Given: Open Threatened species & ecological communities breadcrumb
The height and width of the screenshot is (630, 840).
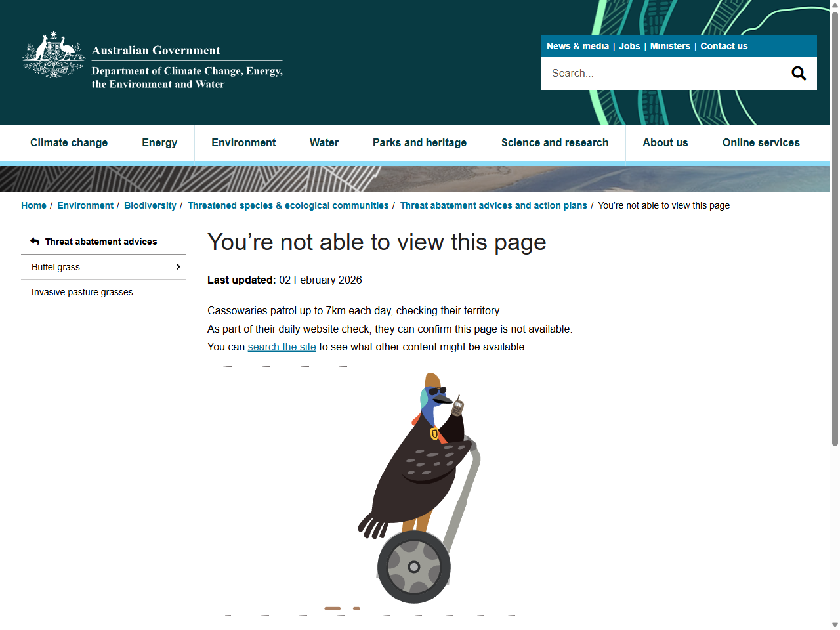Looking at the screenshot, I should (x=288, y=205).
